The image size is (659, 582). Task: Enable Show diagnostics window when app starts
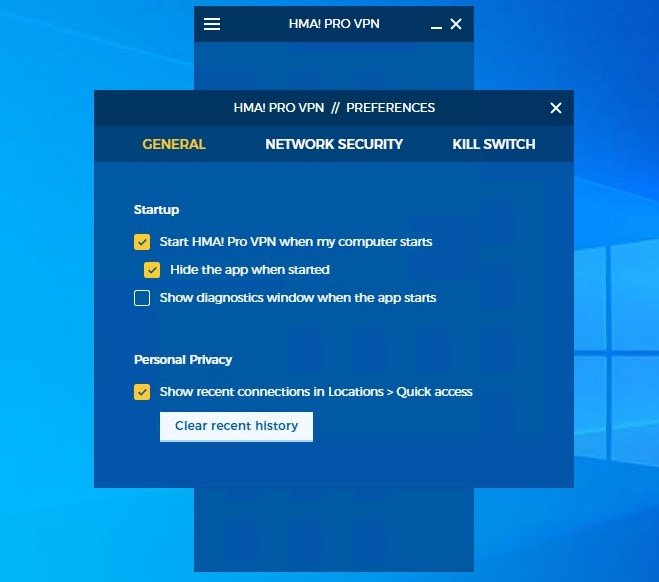(142, 298)
